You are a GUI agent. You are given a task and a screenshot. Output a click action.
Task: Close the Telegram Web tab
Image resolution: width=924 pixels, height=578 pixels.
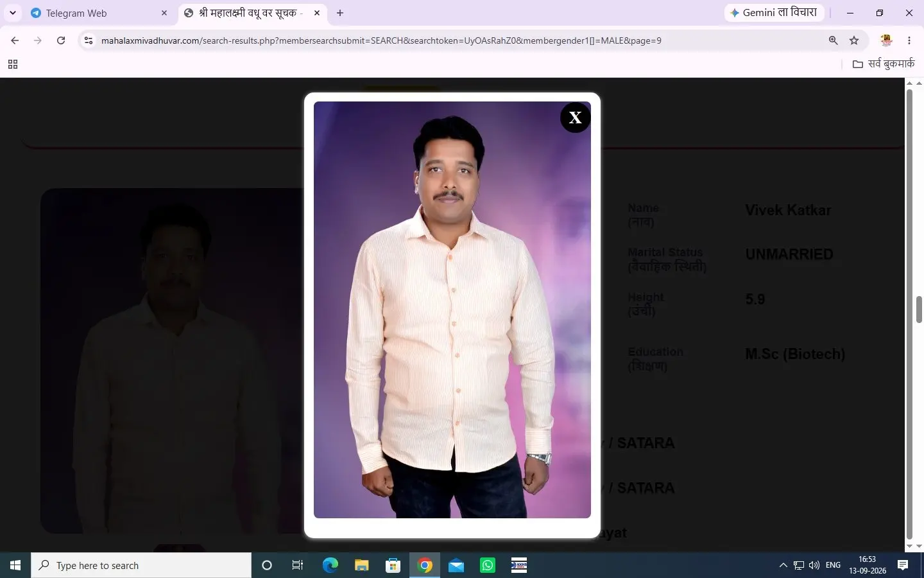tap(164, 13)
